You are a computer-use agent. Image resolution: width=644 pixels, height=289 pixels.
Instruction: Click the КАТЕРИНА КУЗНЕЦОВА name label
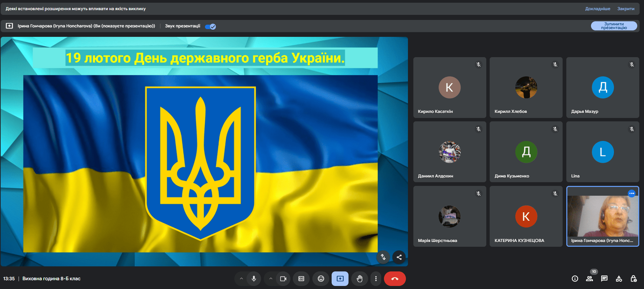tap(519, 241)
